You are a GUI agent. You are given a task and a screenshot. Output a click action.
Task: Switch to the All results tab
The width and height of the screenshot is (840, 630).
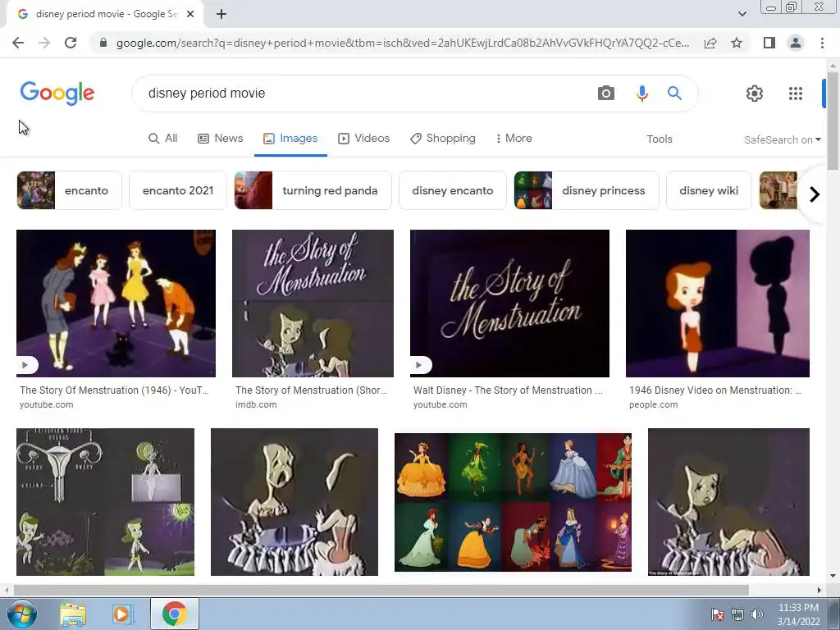(163, 138)
